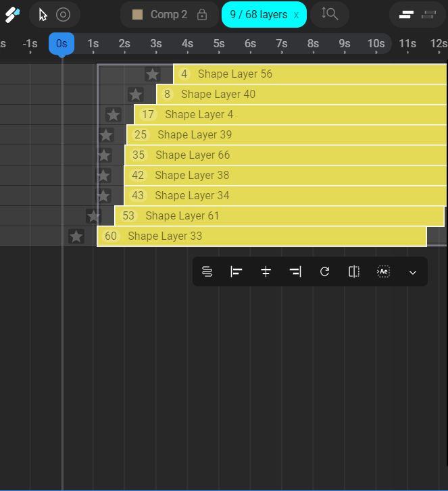The width and height of the screenshot is (448, 491).
Task: Click the refresh rotate icon in toolbar
Action: [324, 272]
